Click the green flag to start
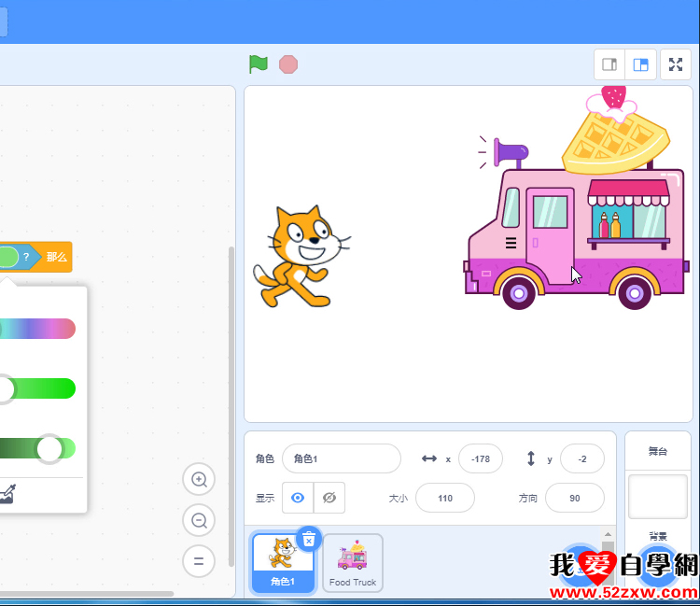700x606 pixels. [x=258, y=64]
